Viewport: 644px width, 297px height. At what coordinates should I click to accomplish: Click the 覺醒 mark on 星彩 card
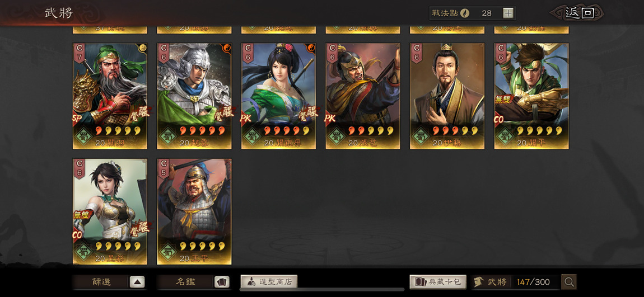(139, 228)
